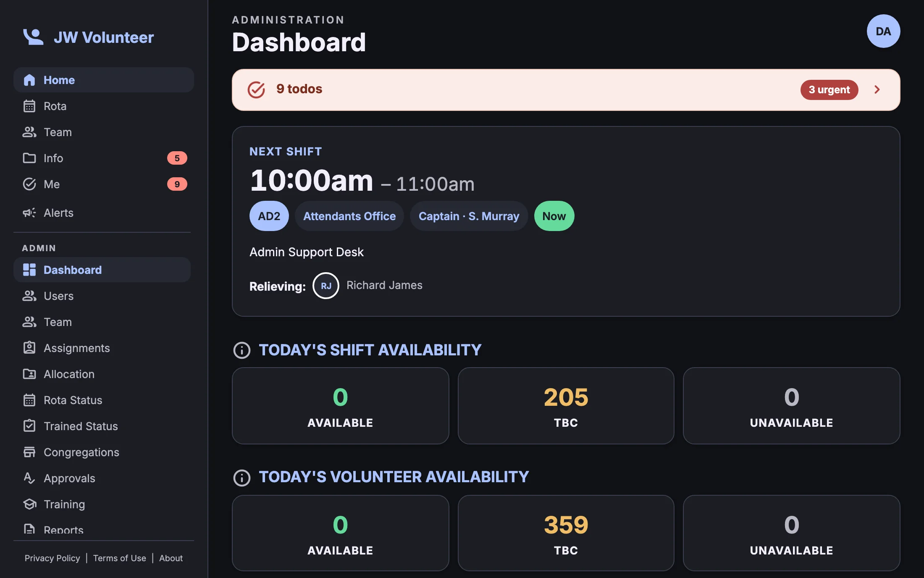Click the Me checkmark circle icon

click(29, 184)
